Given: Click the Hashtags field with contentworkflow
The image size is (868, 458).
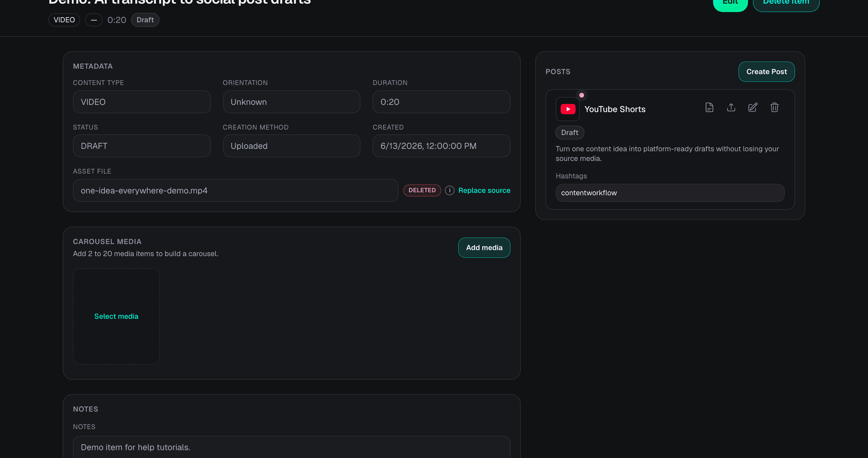Looking at the screenshot, I should coord(670,193).
